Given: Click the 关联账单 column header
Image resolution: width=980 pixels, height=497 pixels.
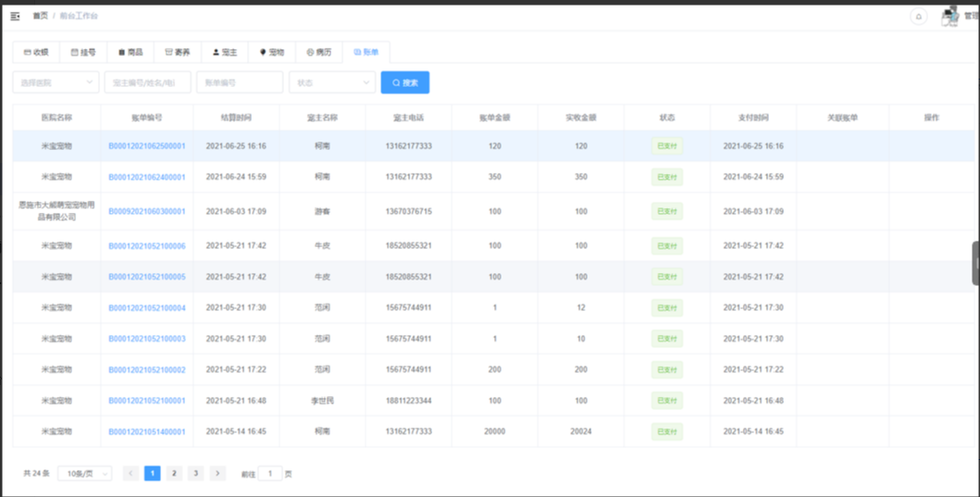Looking at the screenshot, I should (842, 118).
